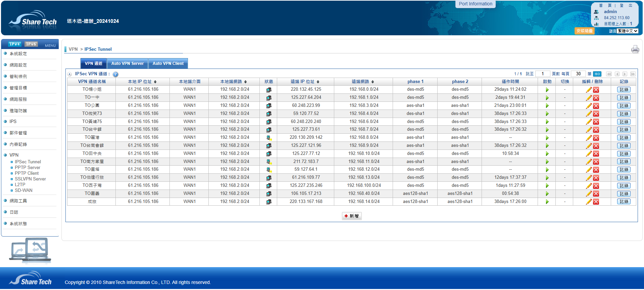Click the status icon for remote network 192.168.40.0/24

[x=269, y=194]
